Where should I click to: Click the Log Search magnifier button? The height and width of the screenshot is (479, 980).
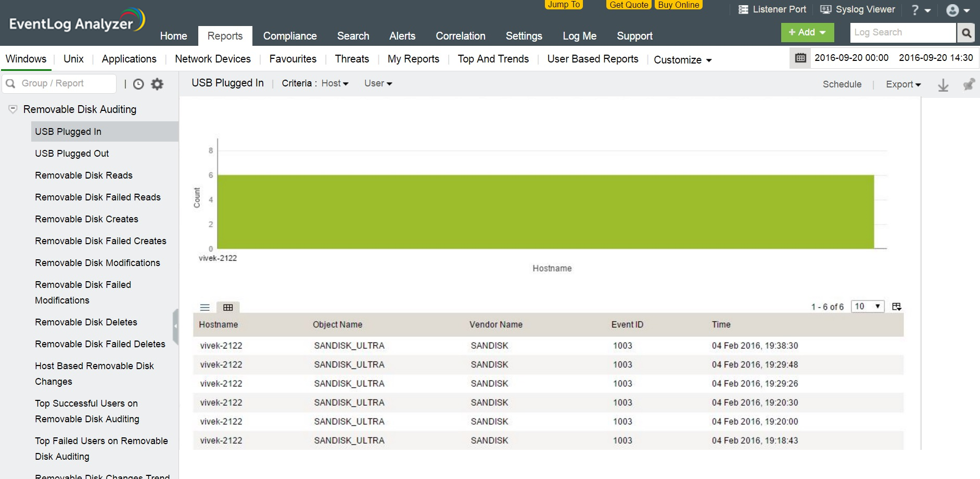point(966,33)
